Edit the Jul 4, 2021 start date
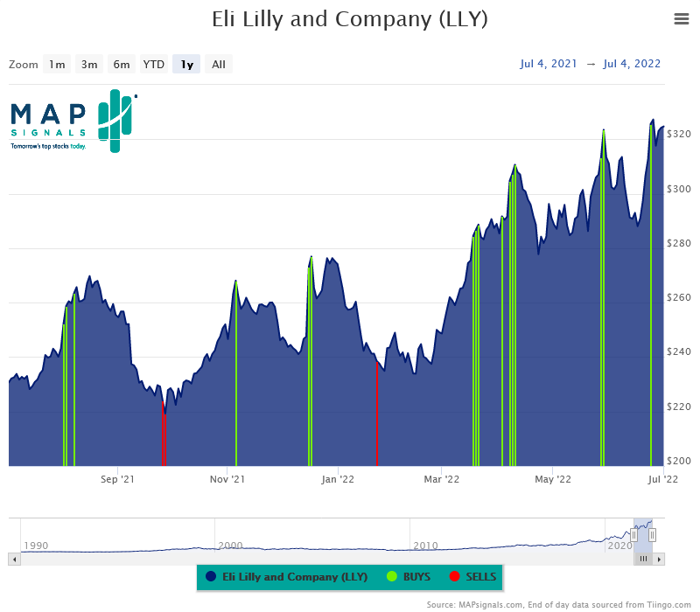The image size is (700, 612). point(549,64)
